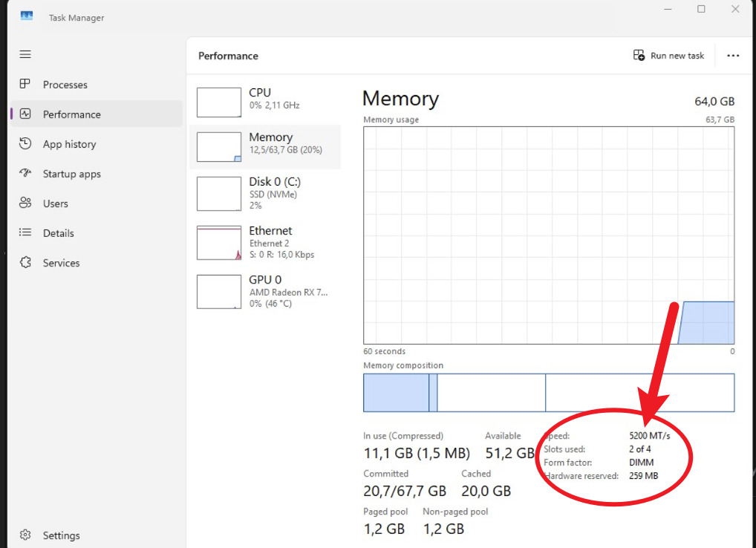Click the Memory composition bar
Viewport: 756px width, 548px height.
tap(548, 393)
